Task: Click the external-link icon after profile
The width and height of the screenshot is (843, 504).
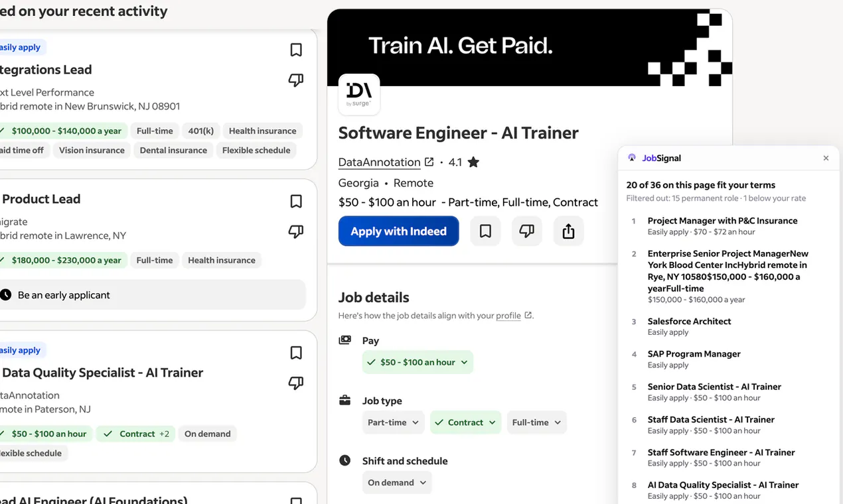Action: [528, 315]
